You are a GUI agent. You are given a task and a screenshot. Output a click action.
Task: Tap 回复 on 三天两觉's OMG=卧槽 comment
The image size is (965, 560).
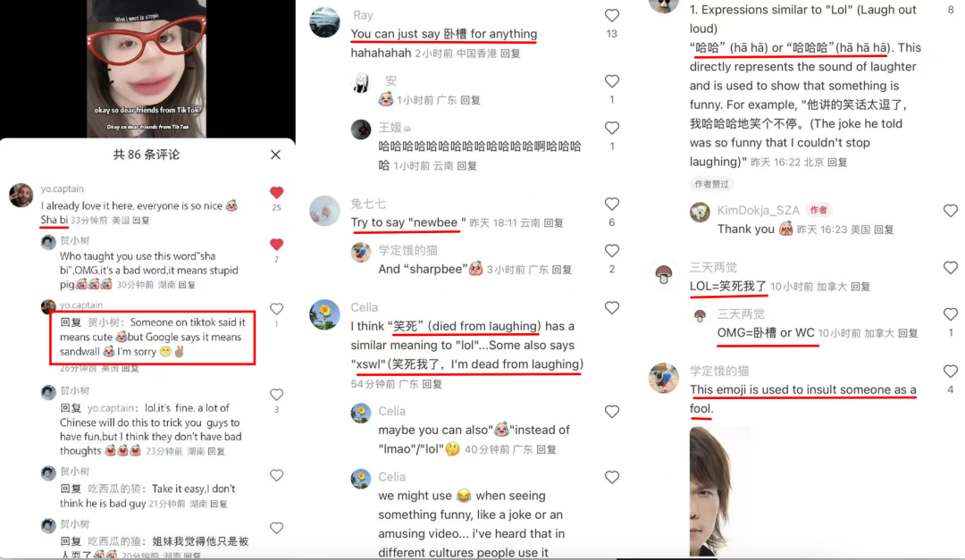tap(908, 333)
